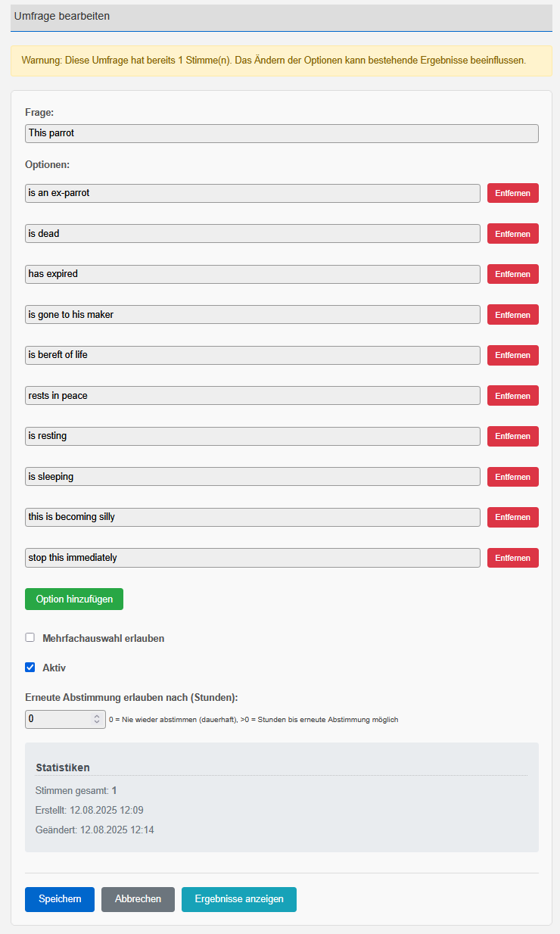Screen dimensions: 560x934
Task: Enable the Mehrfachauswahl erlauben checkbox
Action: click(30, 637)
